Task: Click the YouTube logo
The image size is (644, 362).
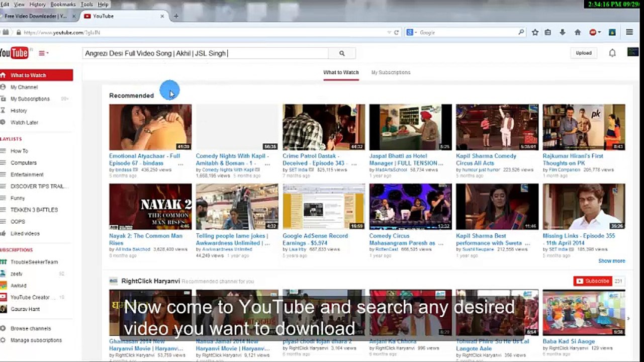Action: (14, 52)
